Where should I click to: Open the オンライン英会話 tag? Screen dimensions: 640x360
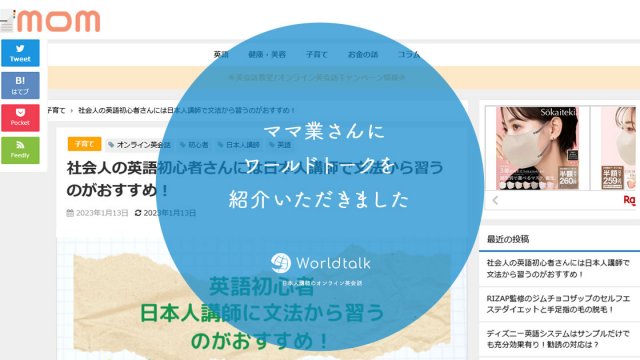(x=139, y=145)
